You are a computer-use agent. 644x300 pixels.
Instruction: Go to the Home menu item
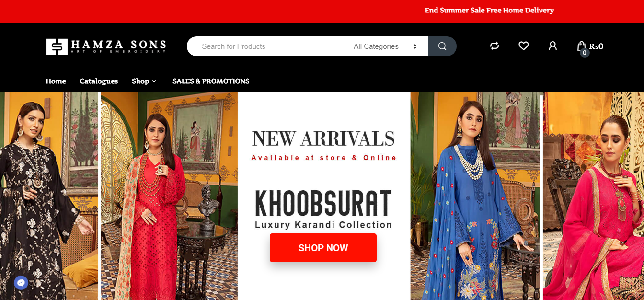(56, 81)
